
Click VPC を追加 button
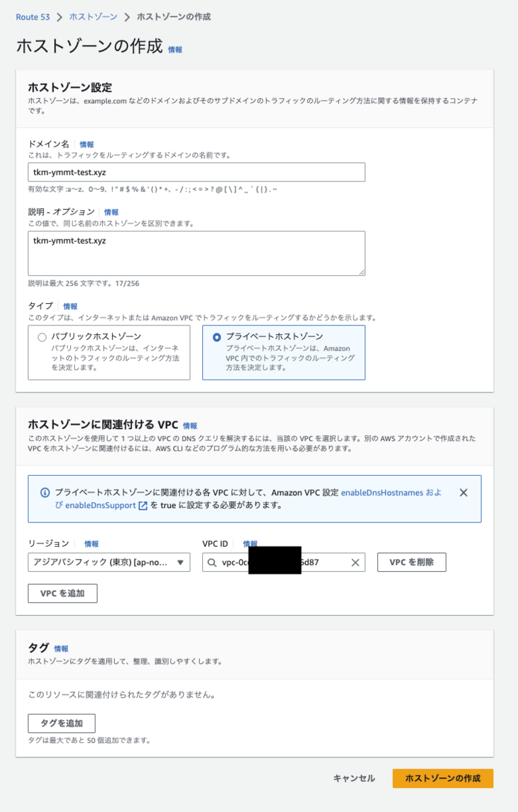pos(62,593)
